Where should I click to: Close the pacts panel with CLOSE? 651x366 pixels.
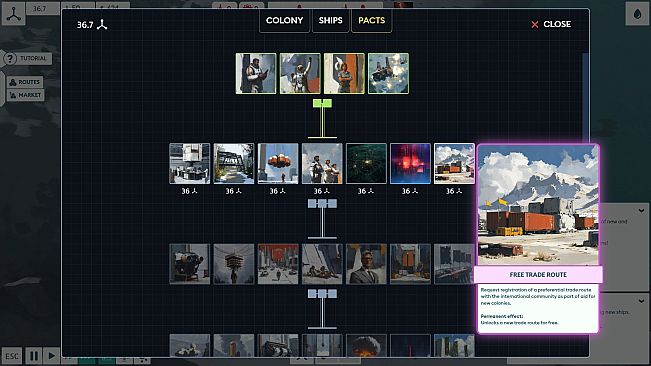551,24
